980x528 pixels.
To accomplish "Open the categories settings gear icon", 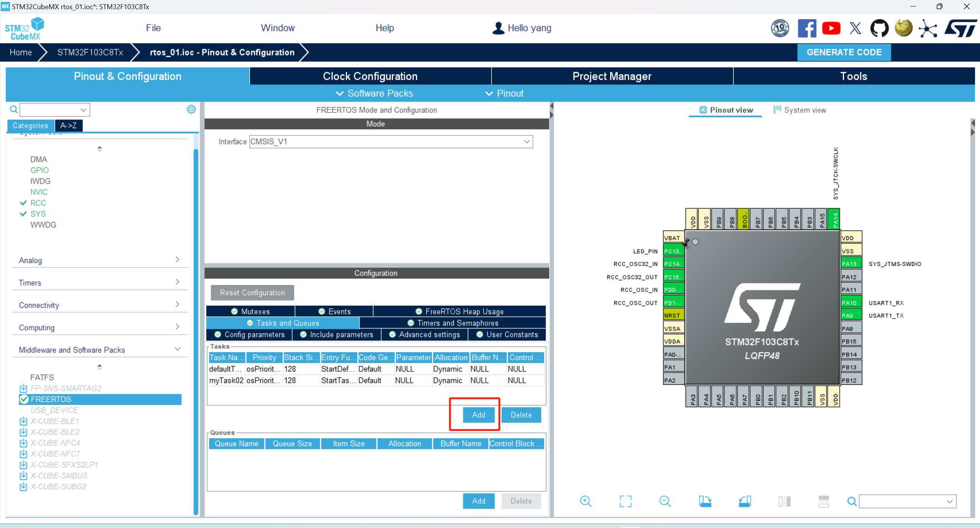I will [x=191, y=110].
